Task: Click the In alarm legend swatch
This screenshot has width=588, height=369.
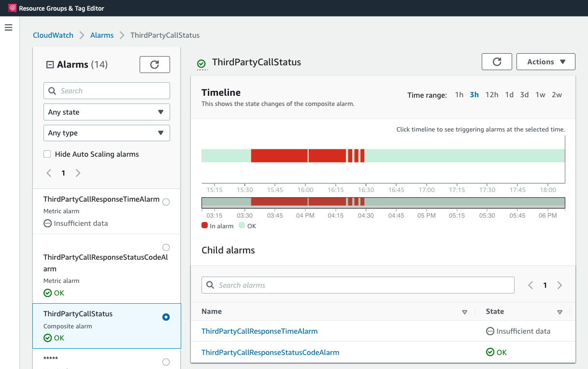Action: coord(205,226)
